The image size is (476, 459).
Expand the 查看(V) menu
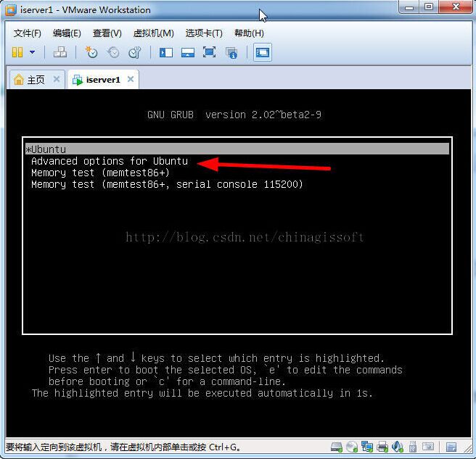click(107, 33)
